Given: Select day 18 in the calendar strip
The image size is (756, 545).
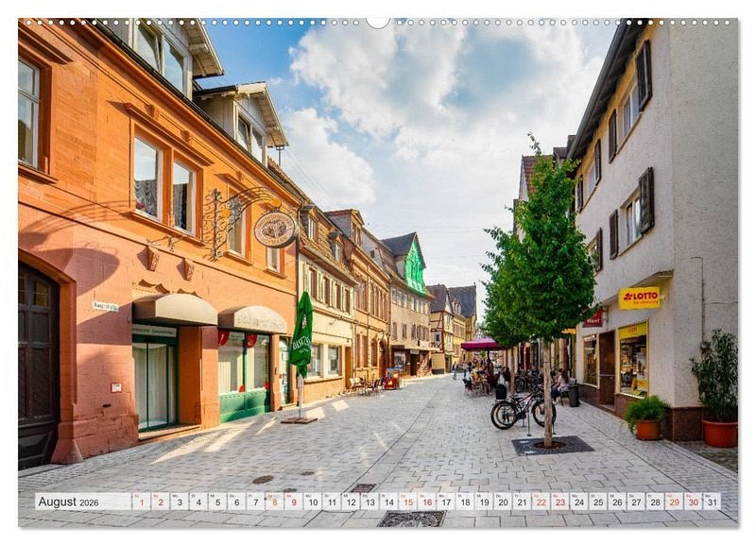Looking at the screenshot, I should pyautogui.click(x=465, y=502).
